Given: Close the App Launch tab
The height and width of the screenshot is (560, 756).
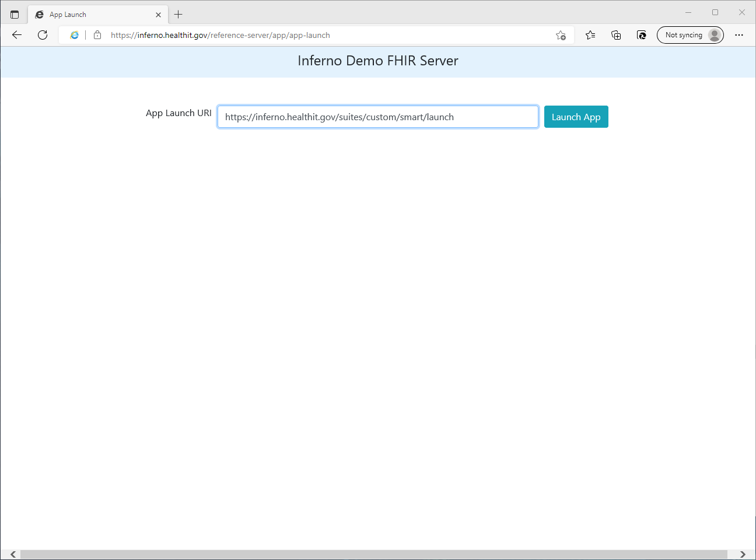Looking at the screenshot, I should click(x=158, y=15).
